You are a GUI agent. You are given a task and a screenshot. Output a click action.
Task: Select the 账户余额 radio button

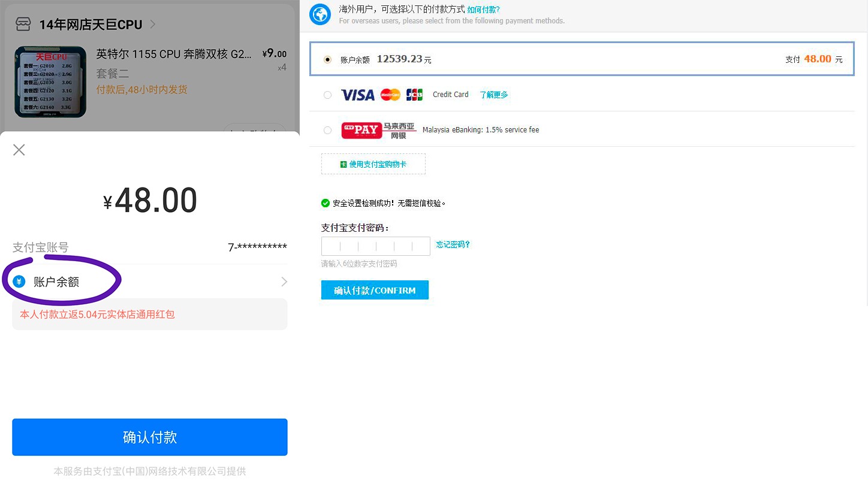click(327, 59)
